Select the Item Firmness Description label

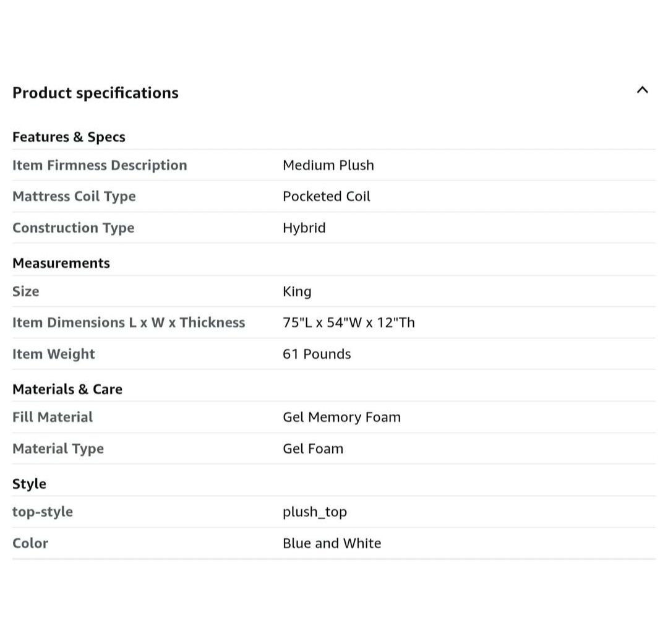click(100, 165)
